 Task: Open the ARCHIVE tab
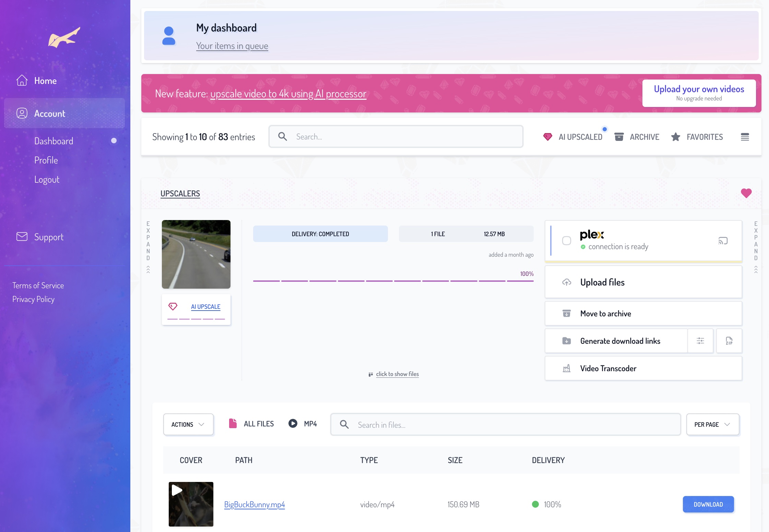[637, 137]
